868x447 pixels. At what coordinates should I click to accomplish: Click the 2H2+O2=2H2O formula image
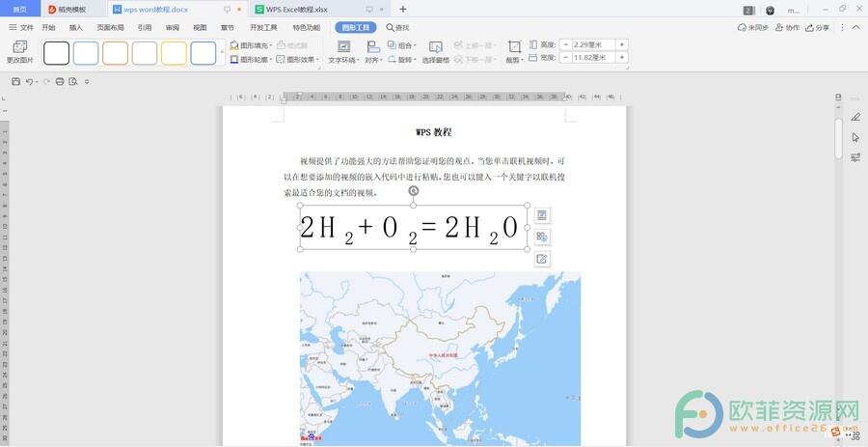tap(413, 228)
